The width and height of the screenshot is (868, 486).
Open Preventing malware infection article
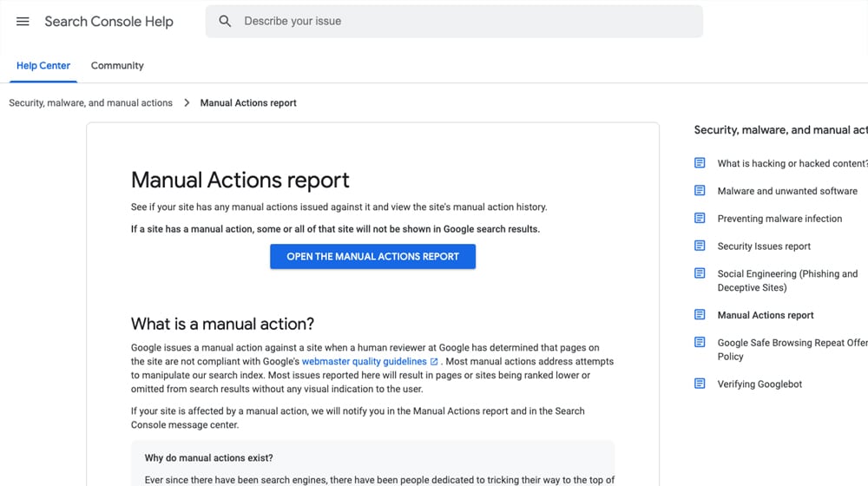point(779,219)
